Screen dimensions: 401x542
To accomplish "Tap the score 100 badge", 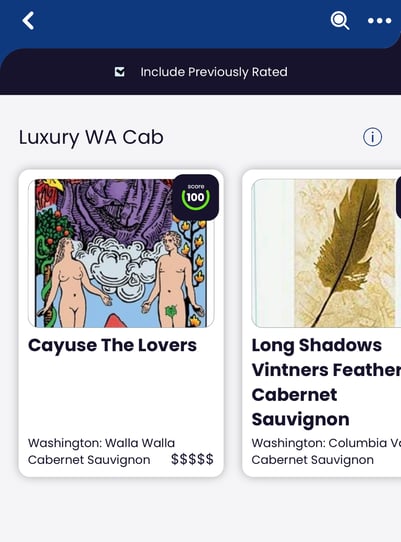I will point(196,197).
